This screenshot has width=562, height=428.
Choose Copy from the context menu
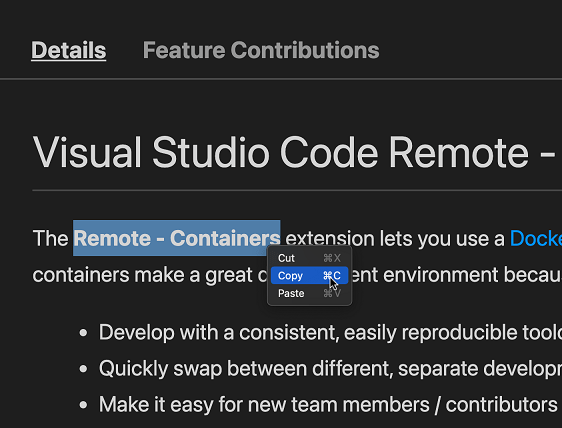[x=309, y=276]
